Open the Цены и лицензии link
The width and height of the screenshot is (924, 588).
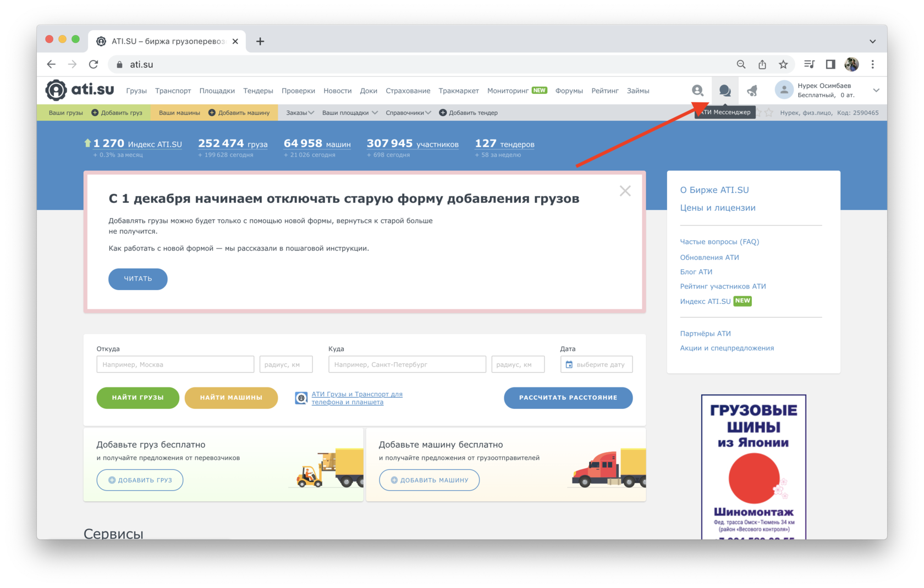717,208
